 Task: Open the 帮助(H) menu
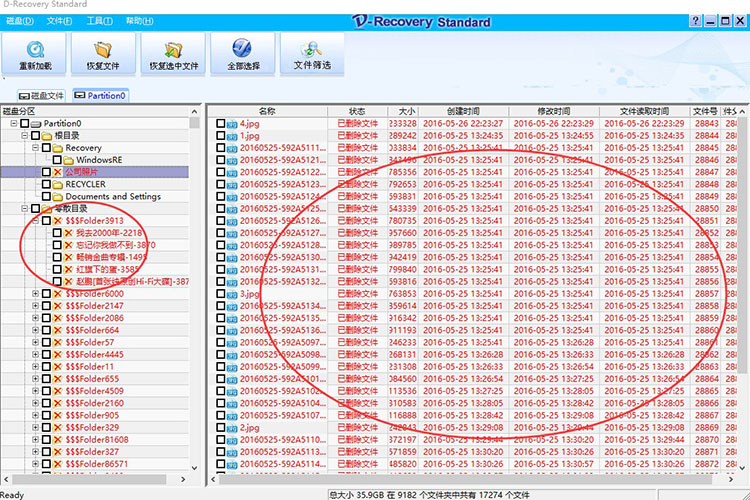click(140, 21)
